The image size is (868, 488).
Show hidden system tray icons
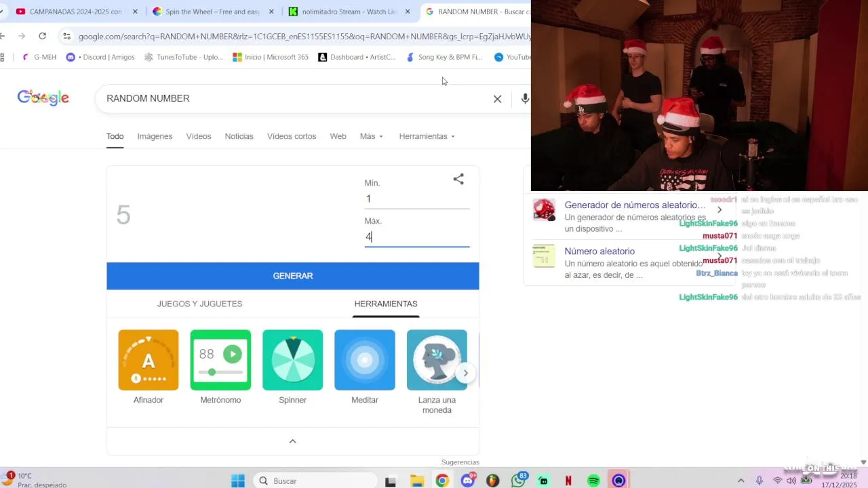741,481
